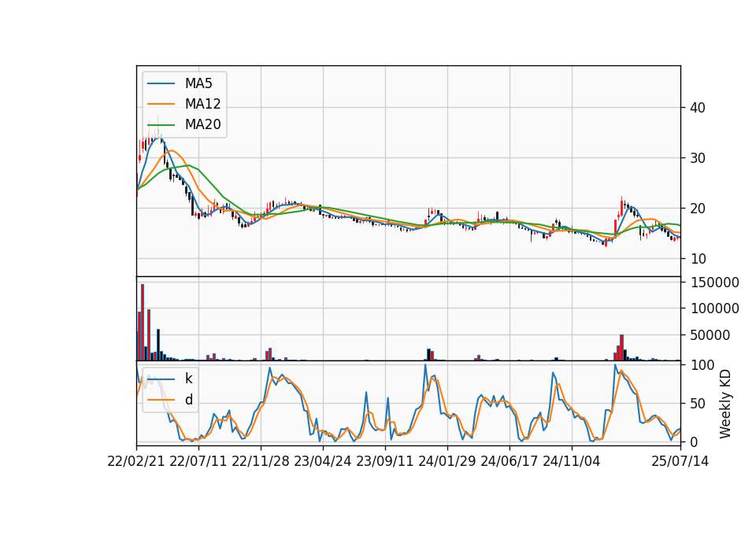Select the 24/11/04 date axis label
The height and width of the screenshot is (543, 756).
[572, 461]
